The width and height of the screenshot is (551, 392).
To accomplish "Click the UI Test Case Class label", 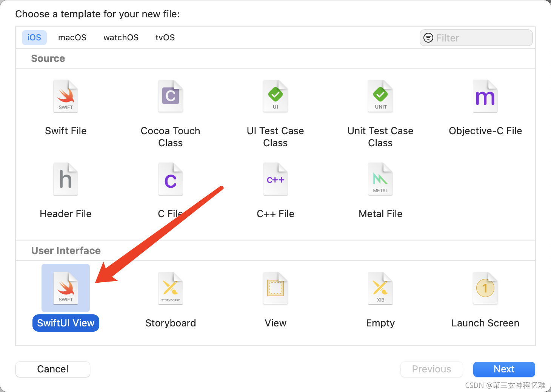I will tap(275, 137).
